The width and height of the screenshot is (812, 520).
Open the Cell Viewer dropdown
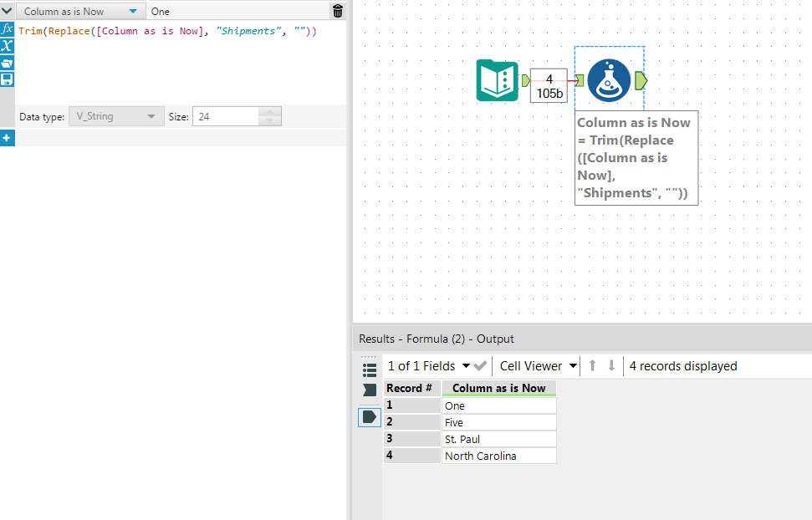pyautogui.click(x=538, y=366)
